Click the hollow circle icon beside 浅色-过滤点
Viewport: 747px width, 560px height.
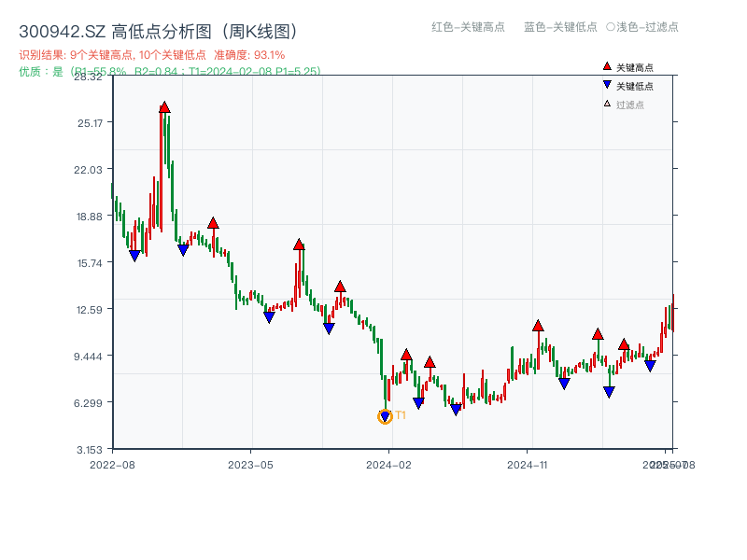612,27
